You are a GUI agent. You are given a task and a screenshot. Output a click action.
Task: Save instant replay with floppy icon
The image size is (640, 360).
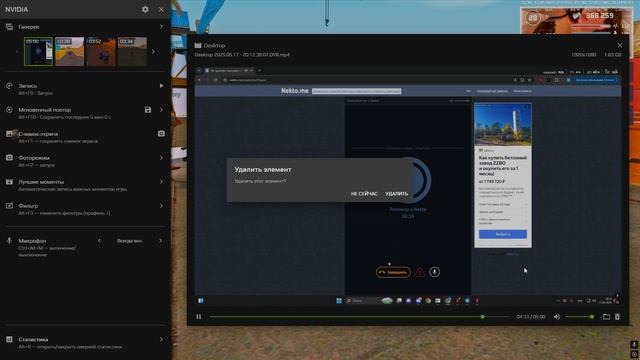[x=148, y=110]
